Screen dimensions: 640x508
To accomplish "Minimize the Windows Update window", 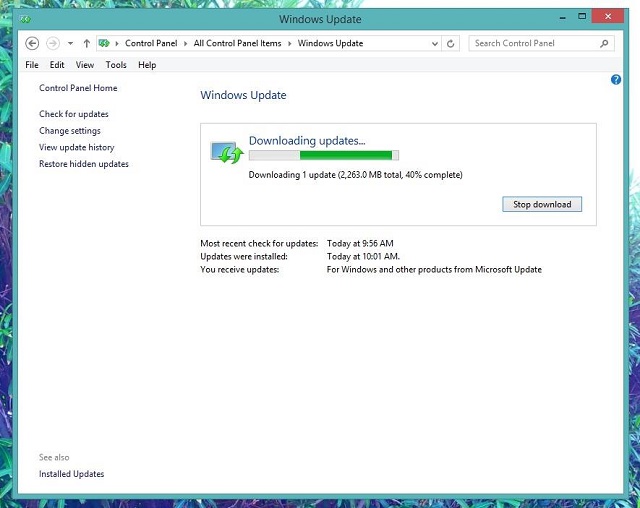I will pyautogui.click(x=563, y=17).
